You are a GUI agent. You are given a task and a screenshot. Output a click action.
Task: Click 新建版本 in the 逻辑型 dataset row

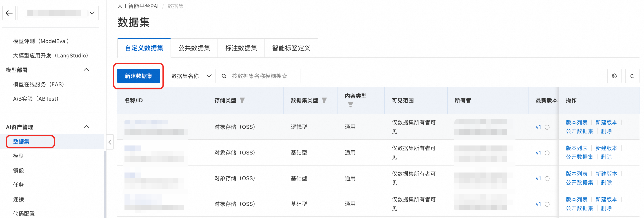tap(606, 123)
